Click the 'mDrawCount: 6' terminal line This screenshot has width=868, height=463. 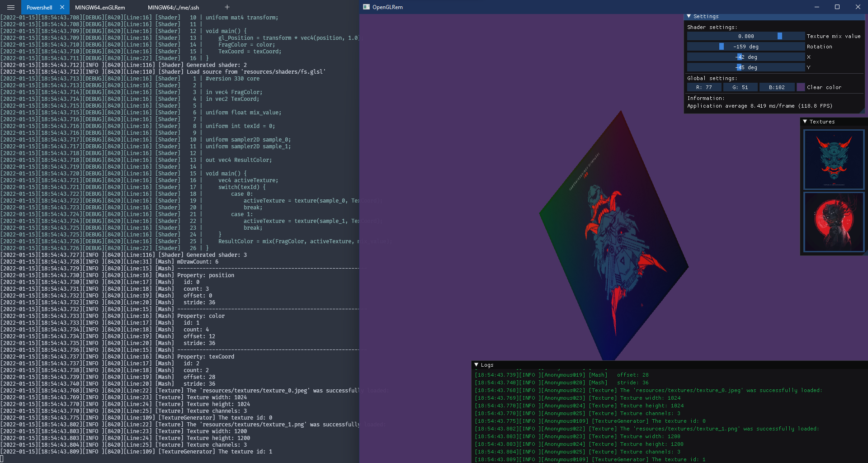(109, 262)
